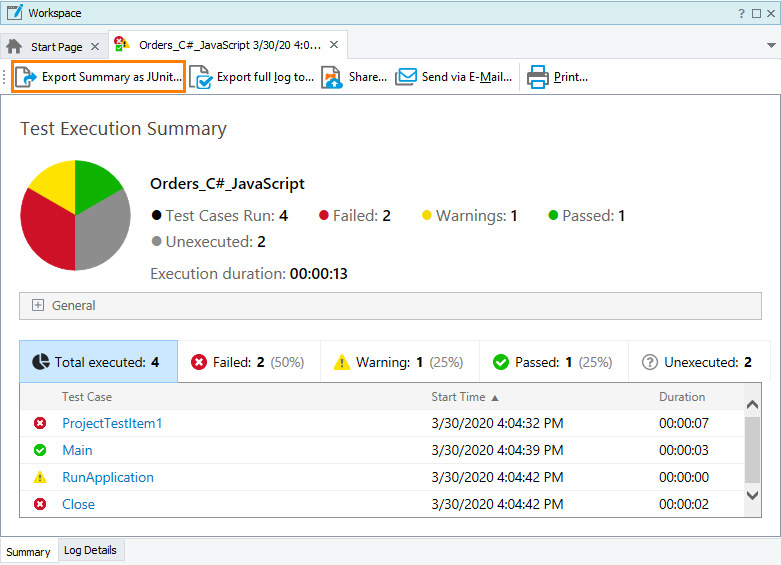This screenshot has height=565, width=781.
Task: Open the Close test case link
Action: (79, 504)
